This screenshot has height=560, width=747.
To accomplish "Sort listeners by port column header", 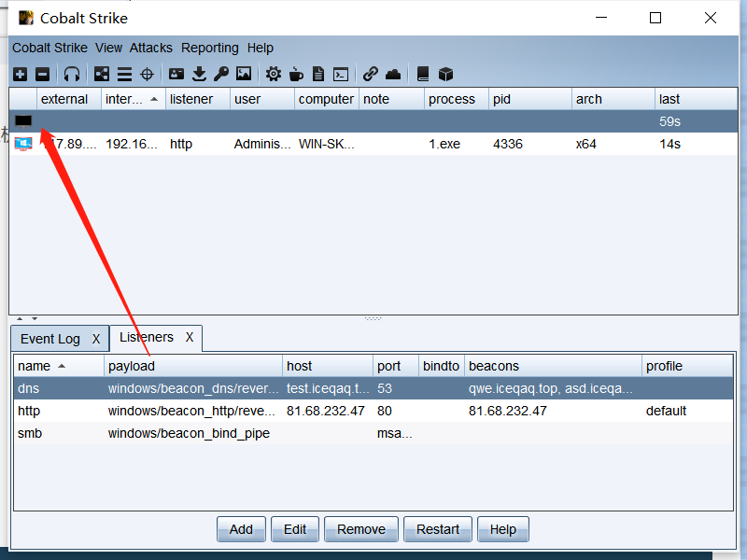I will pyautogui.click(x=395, y=366).
